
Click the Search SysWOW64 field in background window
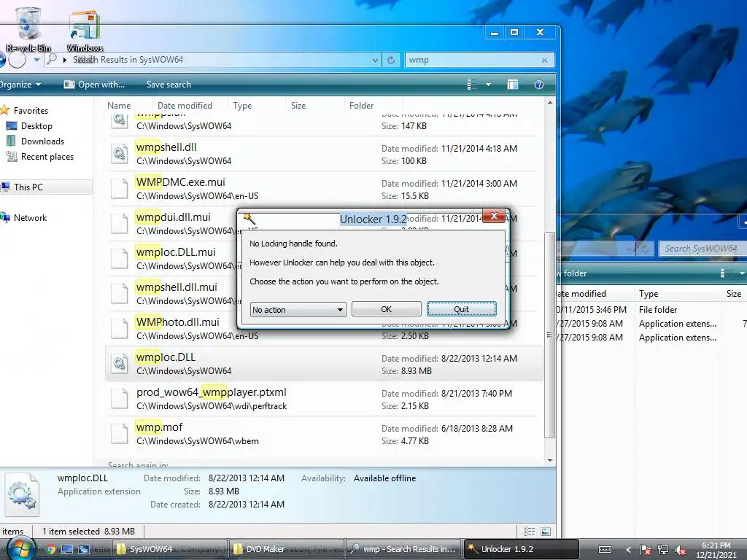703,249
